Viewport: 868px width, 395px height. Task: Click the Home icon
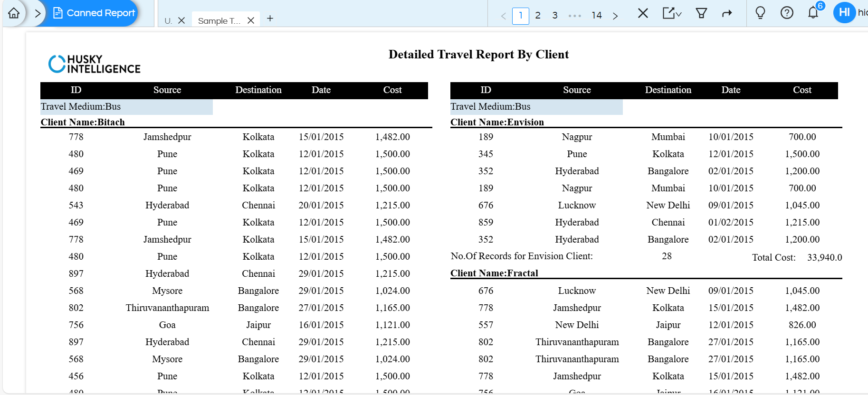(13, 13)
